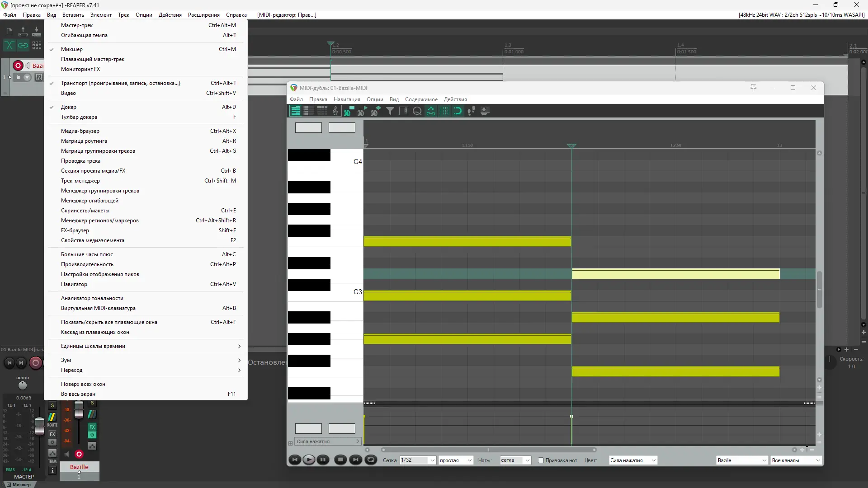Click the dock MIDI editor icon
The width and height of the screenshot is (868, 488).
click(485, 111)
